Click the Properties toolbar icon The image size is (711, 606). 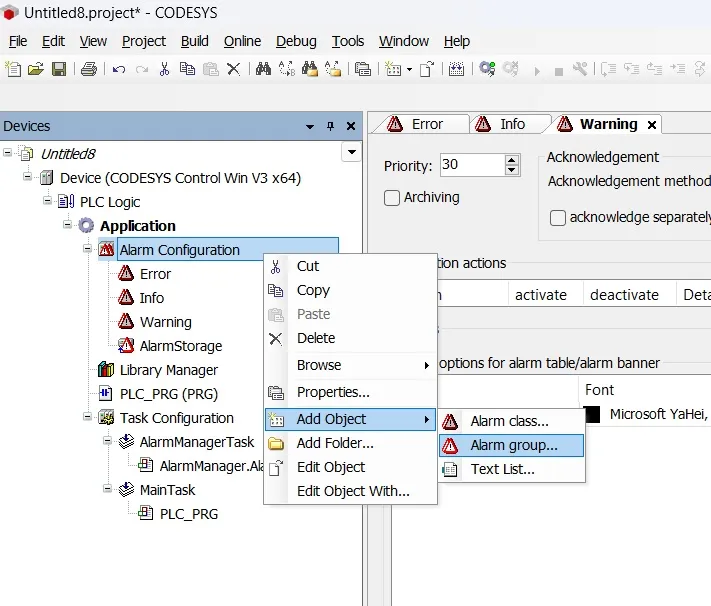click(x=363, y=69)
